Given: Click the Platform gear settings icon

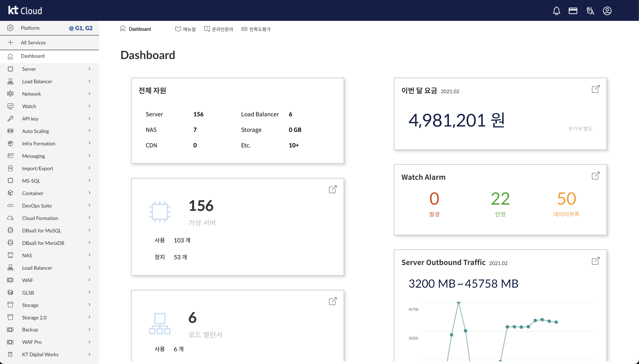Looking at the screenshot, I should 10,28.
